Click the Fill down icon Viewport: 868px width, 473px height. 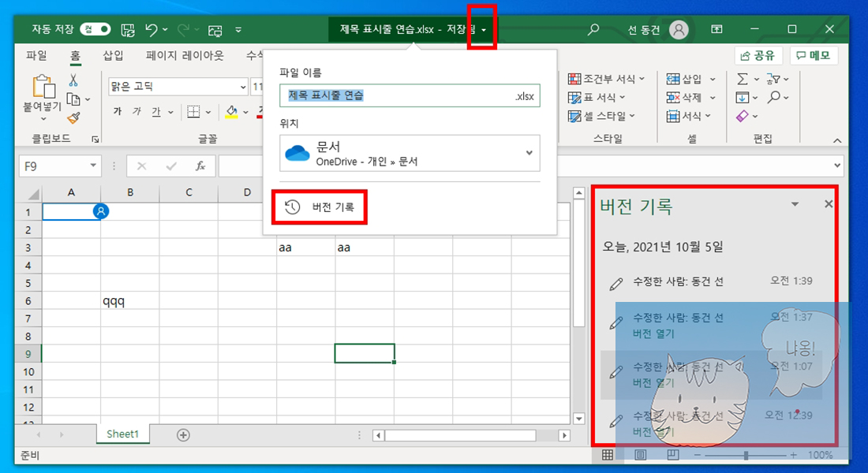(742, 98)
